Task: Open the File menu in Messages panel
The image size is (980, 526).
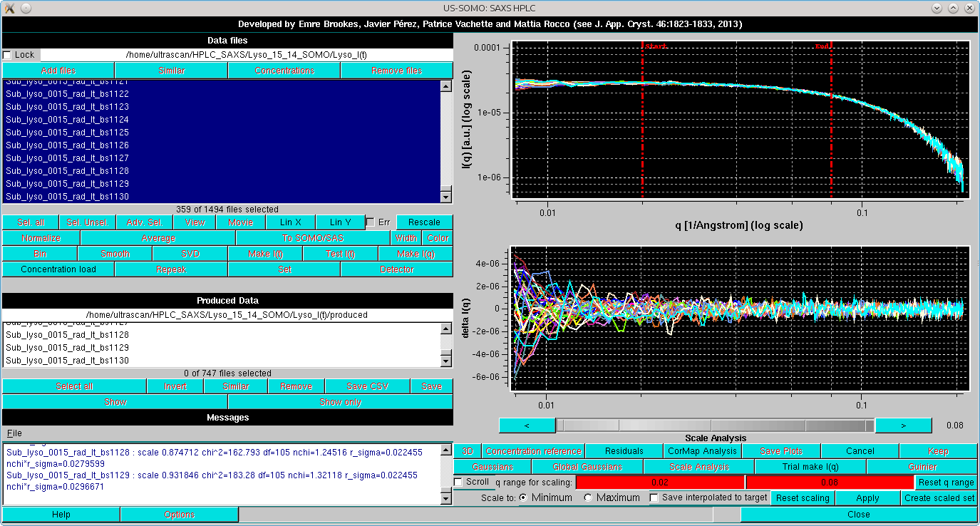Action: click(x=13, y=433)
